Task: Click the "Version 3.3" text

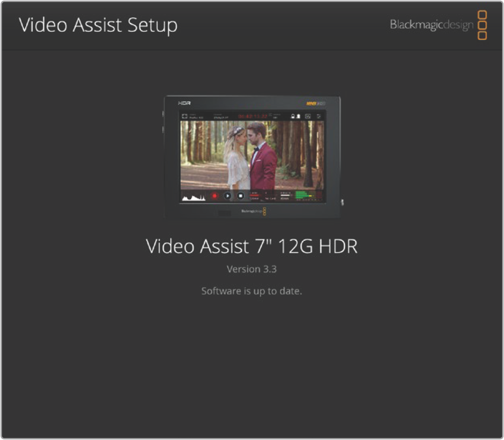Action: tap(252, 269)
